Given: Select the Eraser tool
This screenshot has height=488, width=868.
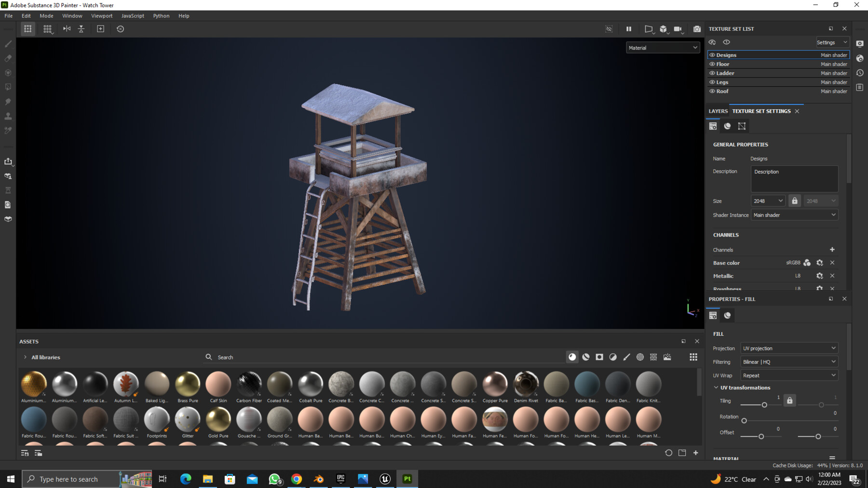Looking at the screenshot, I should 8,58.
